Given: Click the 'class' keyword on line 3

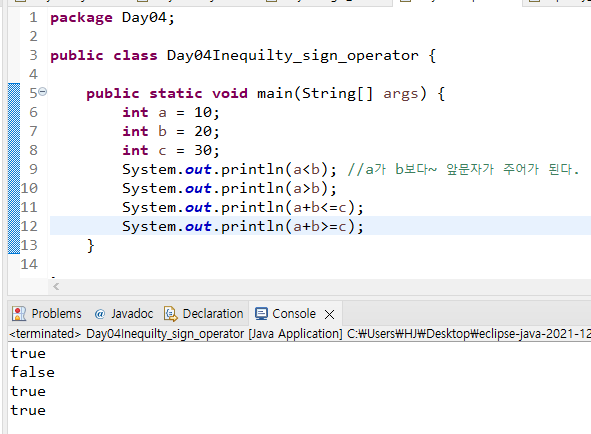Looking at the screenshot, I should click(135, 55).
